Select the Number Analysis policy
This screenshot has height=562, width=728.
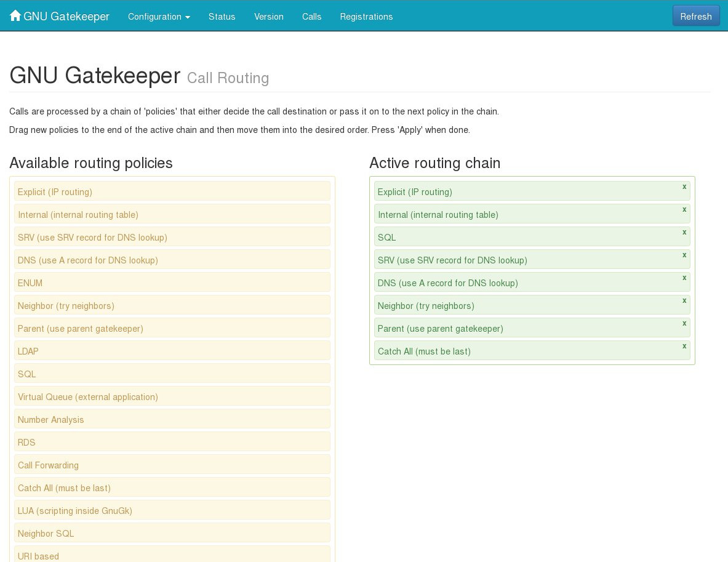pos(172,419)
